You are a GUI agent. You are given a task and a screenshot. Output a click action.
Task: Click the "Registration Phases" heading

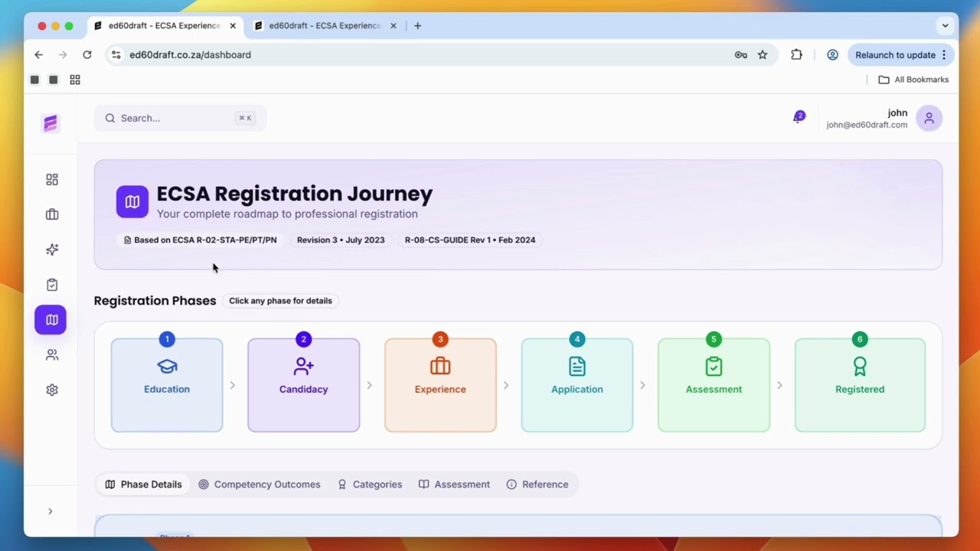[x=155, y=301]
